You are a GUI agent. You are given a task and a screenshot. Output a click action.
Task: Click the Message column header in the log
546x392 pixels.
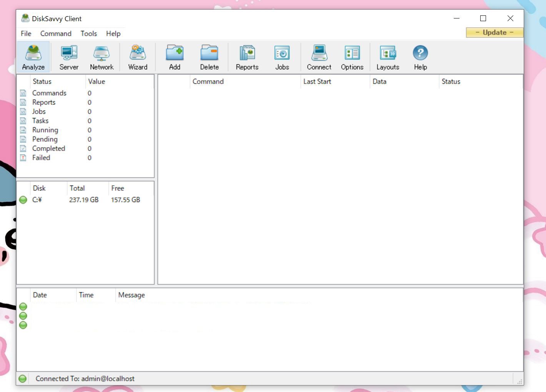point(132,295)
